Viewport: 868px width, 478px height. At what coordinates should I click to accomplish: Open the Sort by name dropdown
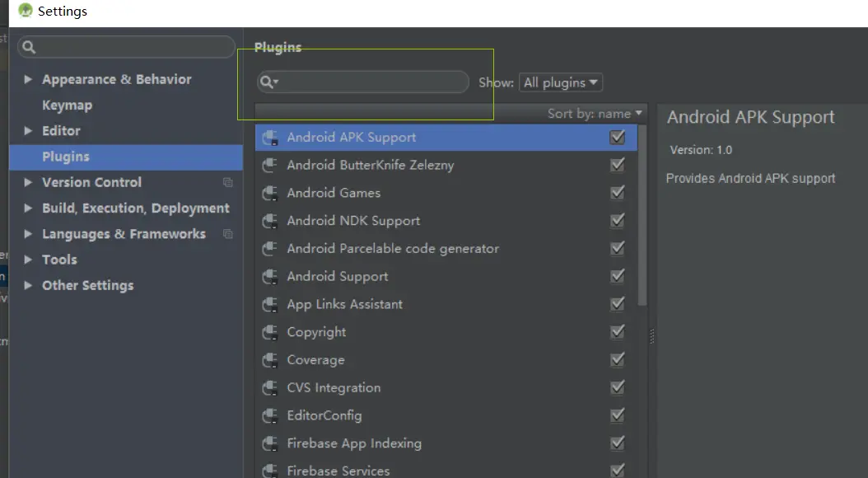[x=595, y=114]
